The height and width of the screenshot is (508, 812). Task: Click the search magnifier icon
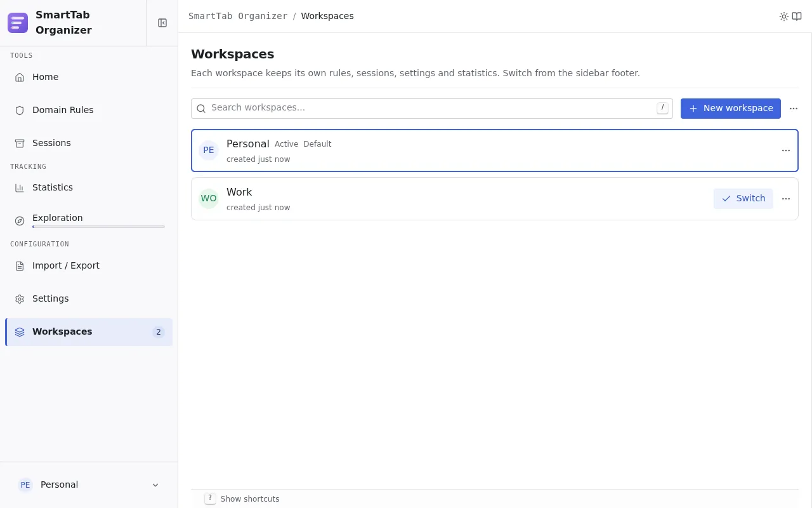pyautogui.click(x=201, y=109)
